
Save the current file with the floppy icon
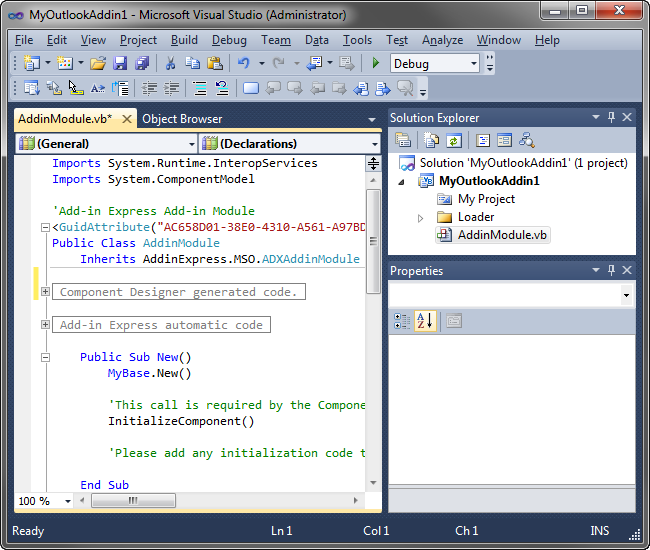[x=120, y=63]
